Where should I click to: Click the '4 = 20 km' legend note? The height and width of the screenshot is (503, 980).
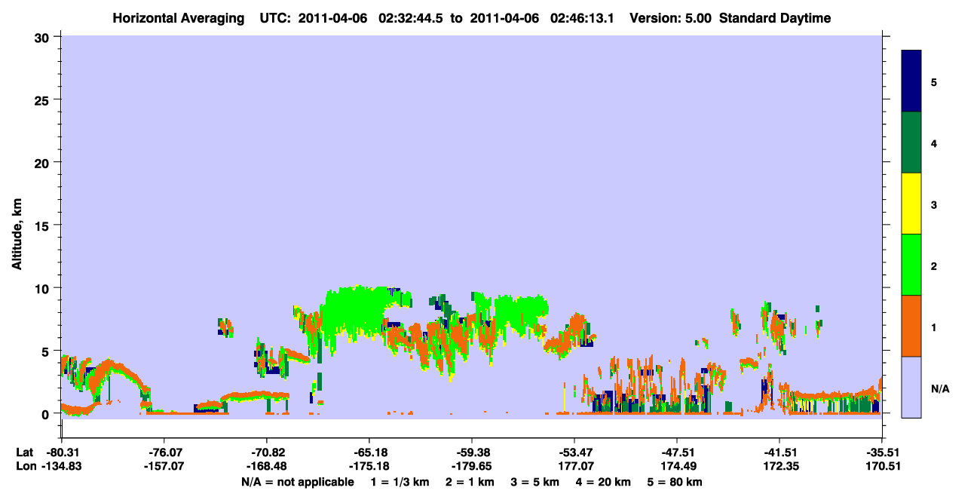coord(604,482)
